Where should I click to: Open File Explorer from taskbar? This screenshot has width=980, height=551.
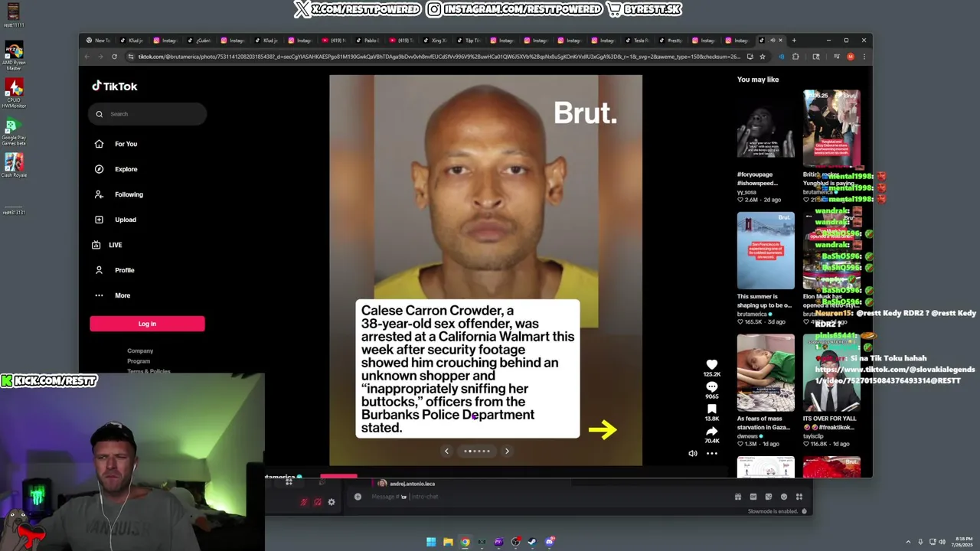(x=448, y=542)
